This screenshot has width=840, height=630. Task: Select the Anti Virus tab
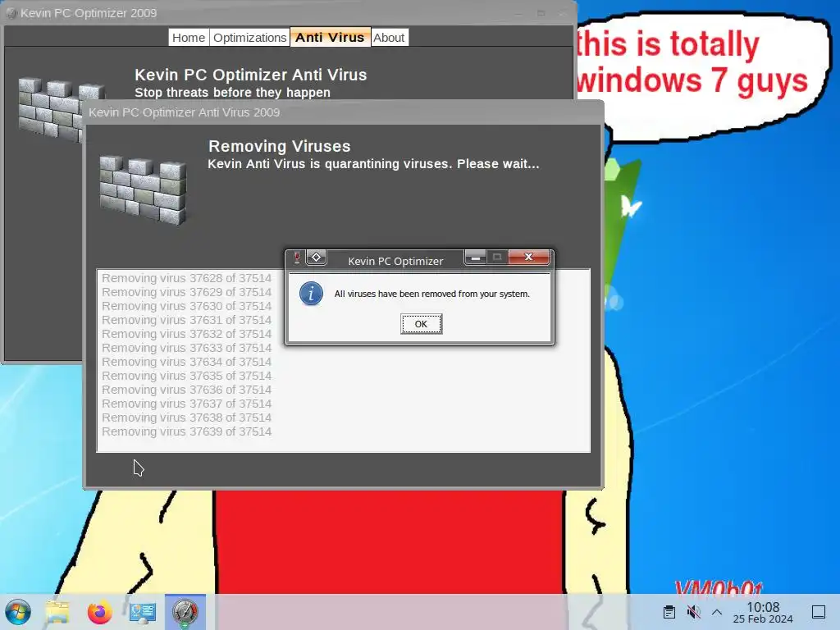point(330,38)
